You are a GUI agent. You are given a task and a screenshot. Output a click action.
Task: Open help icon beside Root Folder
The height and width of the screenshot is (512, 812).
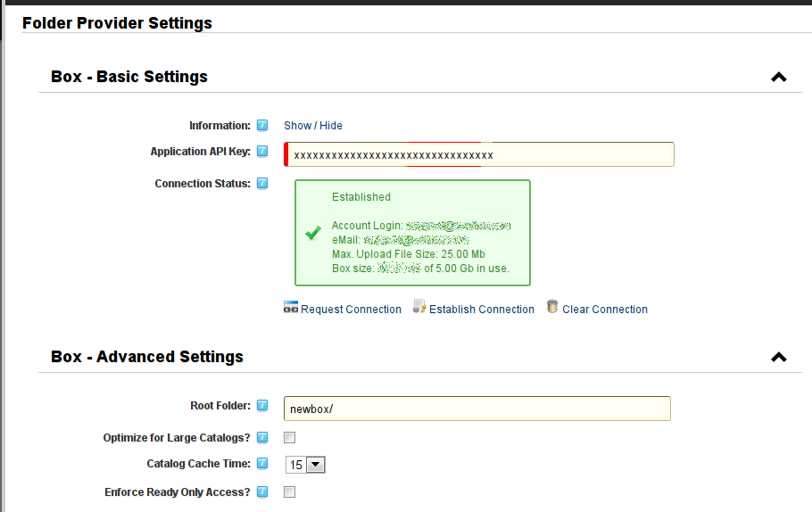point(262,405)
